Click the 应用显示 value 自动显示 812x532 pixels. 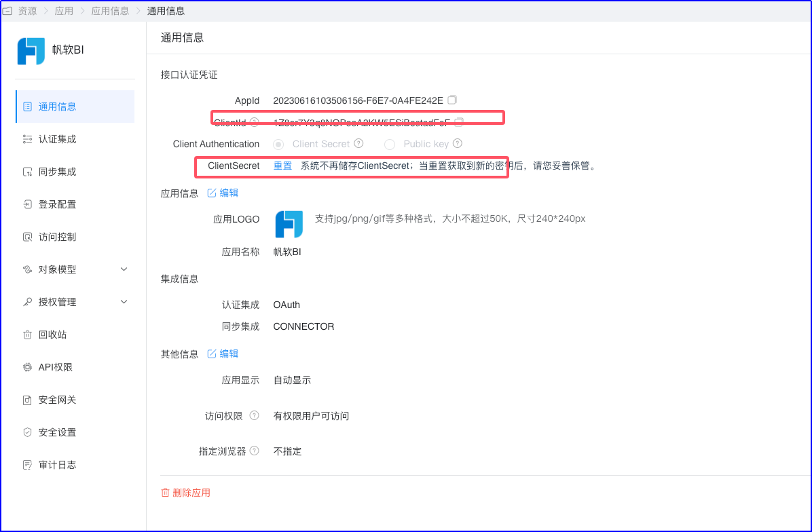(x=293, y=381)
